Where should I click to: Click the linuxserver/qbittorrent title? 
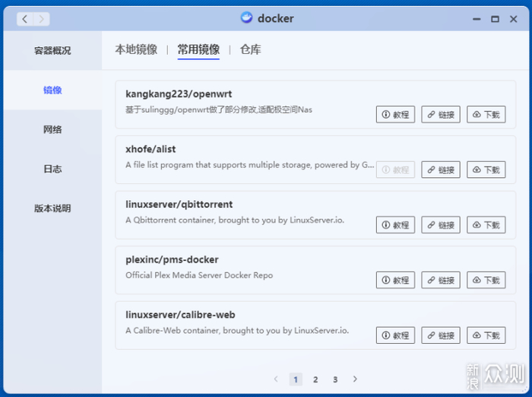[179, 205]
